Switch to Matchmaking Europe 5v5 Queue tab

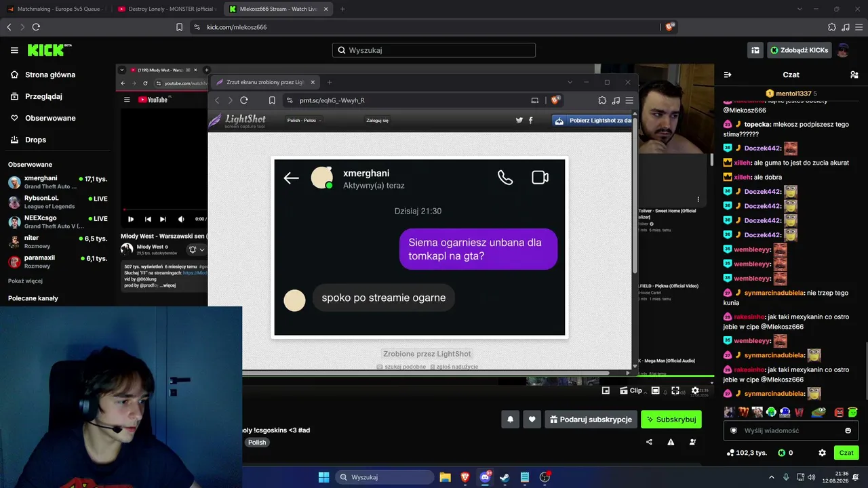57,9
